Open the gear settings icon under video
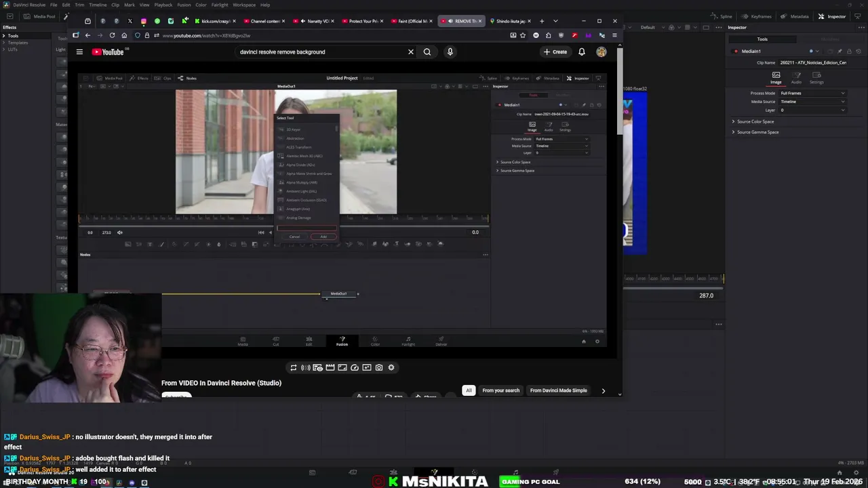 pos(391,367)
